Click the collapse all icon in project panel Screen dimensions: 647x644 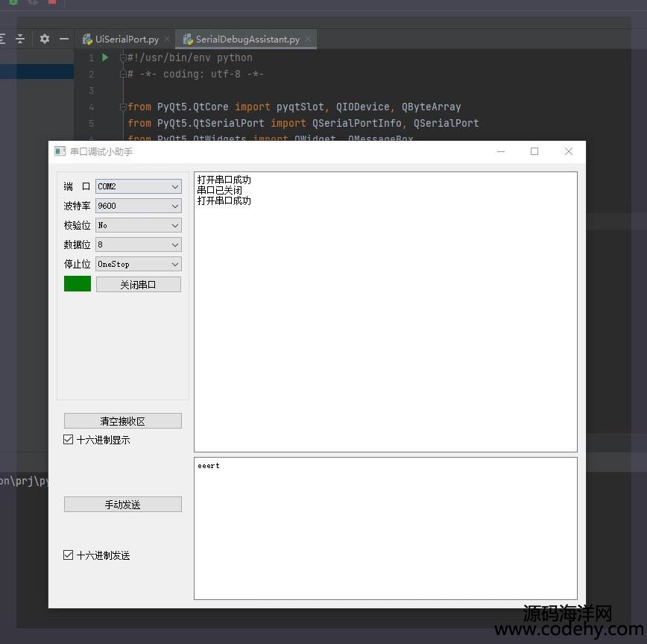click(20, 39)
